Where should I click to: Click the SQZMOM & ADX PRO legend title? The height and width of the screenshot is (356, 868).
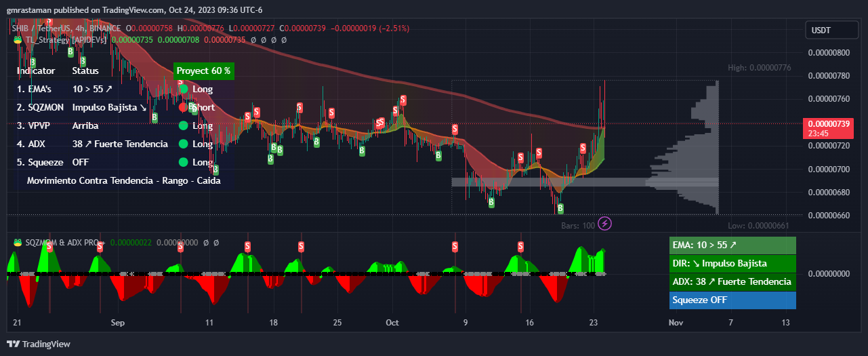65,242
